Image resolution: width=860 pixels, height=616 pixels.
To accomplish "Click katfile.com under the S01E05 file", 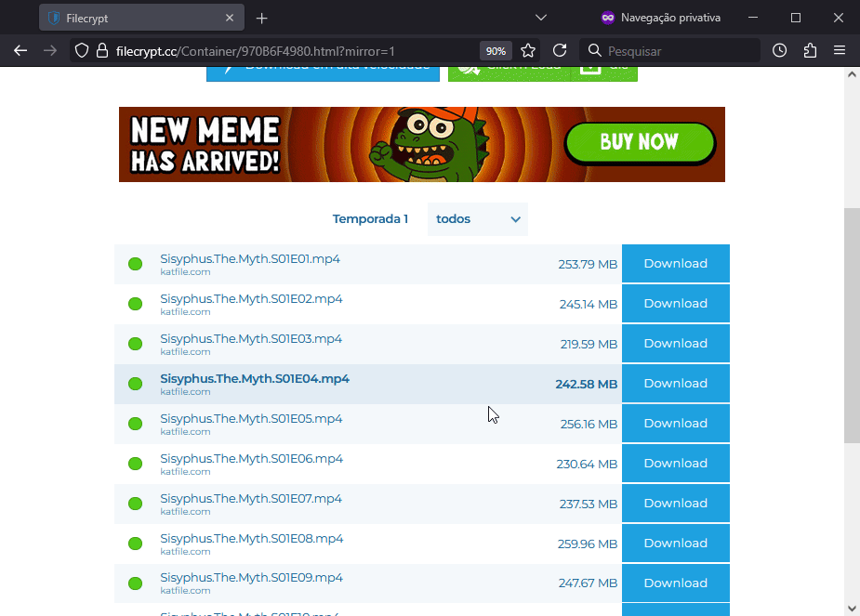I will coord(185,432).
